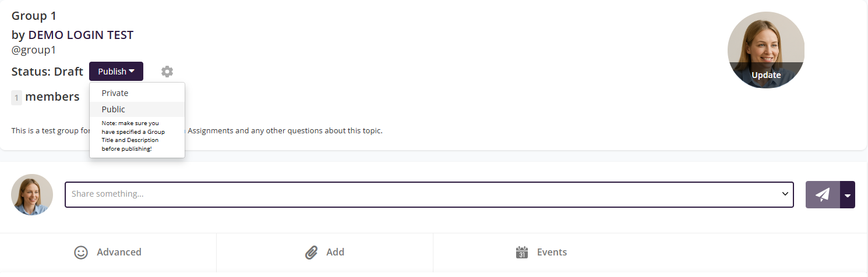The width and height of the screenshot is (868, 277).
Task: Click the paperclip Add attachment icon
Action: [x=312, y=253]
